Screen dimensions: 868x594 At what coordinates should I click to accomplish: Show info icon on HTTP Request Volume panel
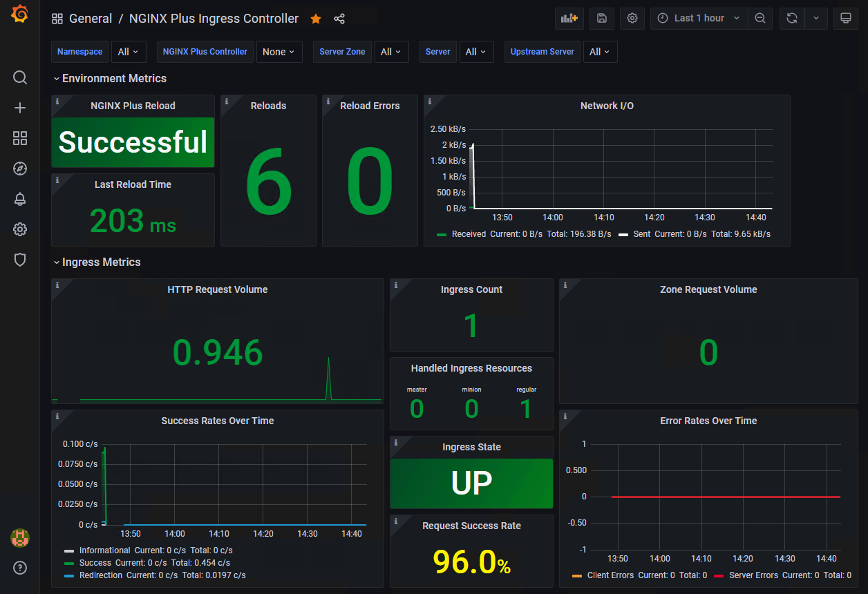(57, 285)
